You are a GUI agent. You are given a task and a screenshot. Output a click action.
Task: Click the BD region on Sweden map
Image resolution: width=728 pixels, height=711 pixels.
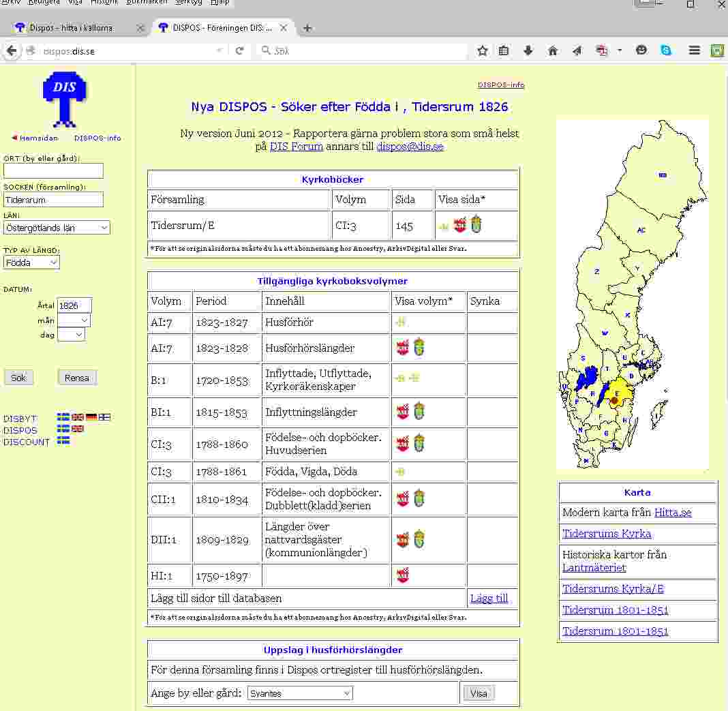(x=663, y=175)
